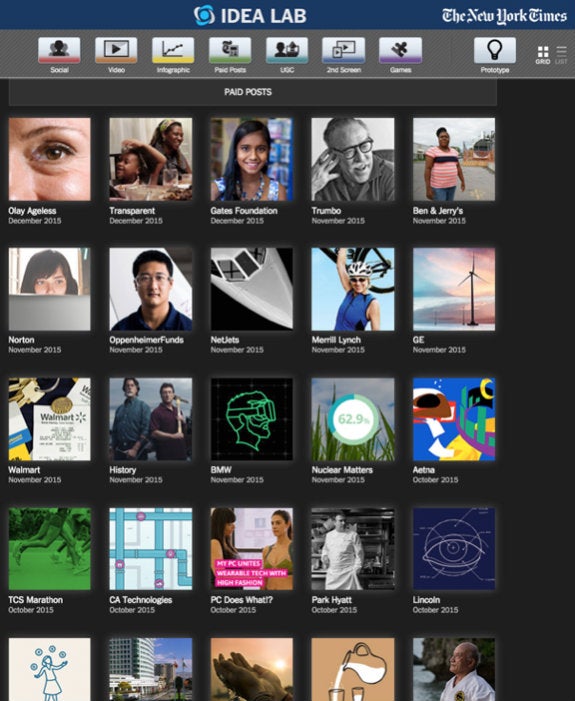The height and width of the screenshot is (701, 575).
Task: Click the Transparent title text
Action: click(132, 211)
